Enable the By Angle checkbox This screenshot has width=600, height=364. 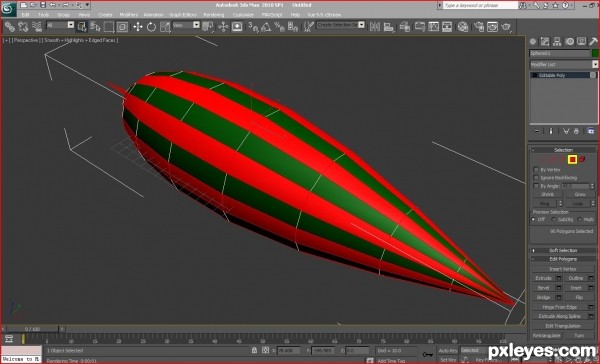[536, 186]
